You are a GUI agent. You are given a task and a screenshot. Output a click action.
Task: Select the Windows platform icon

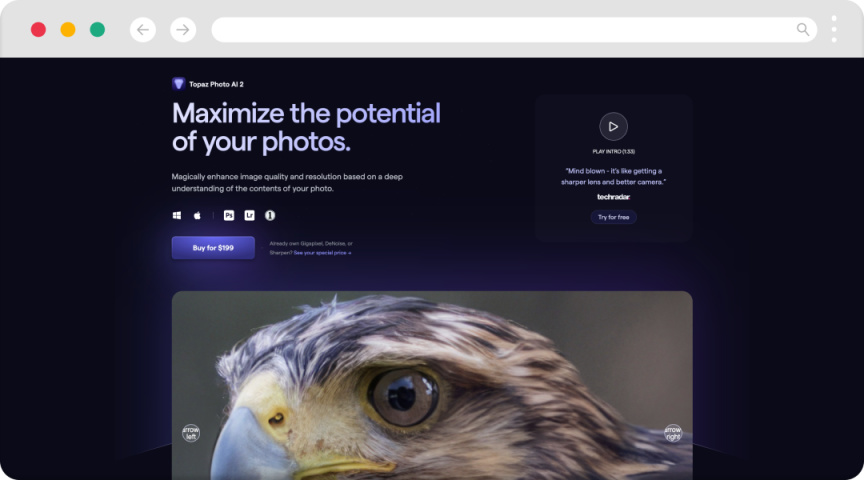[x=177, y=215]
